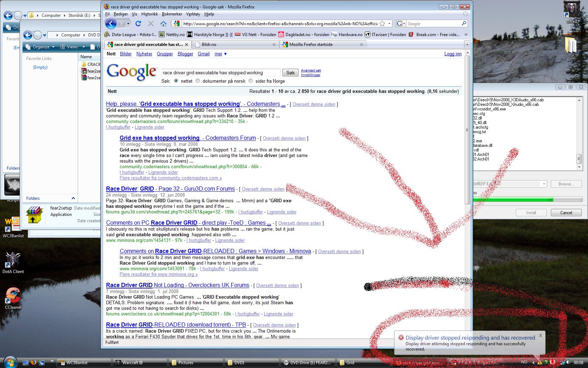588x368 pixels.
Task: Select fear2setup application icon in details pane
Action: tap(34, 214)
